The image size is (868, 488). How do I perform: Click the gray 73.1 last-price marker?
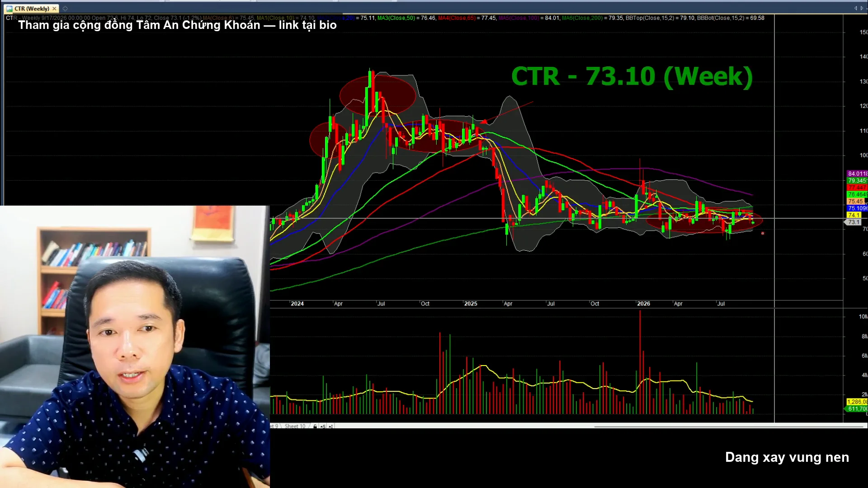tap(853, 222)
